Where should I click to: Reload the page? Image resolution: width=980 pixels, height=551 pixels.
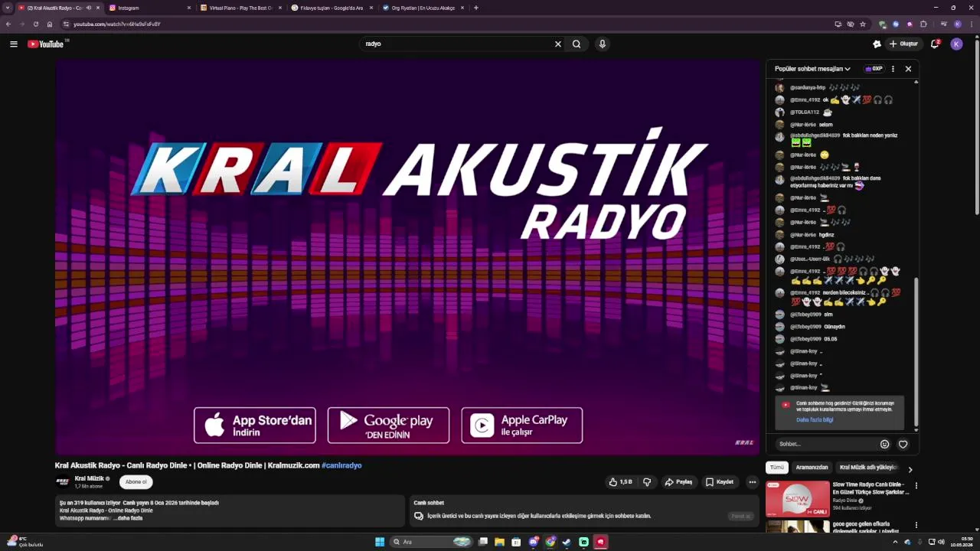pyautogui.click(x=35, y=24)
